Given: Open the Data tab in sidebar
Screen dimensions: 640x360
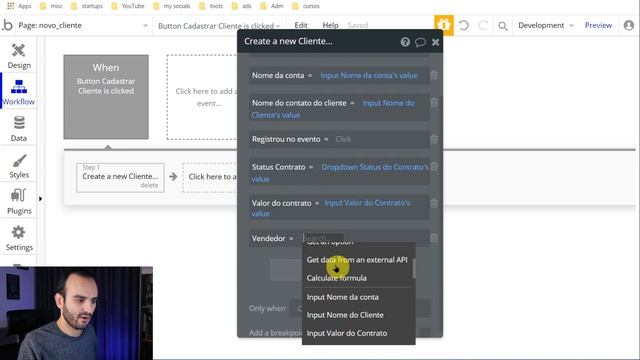Looking at the screenshot, I should [19, 129].
